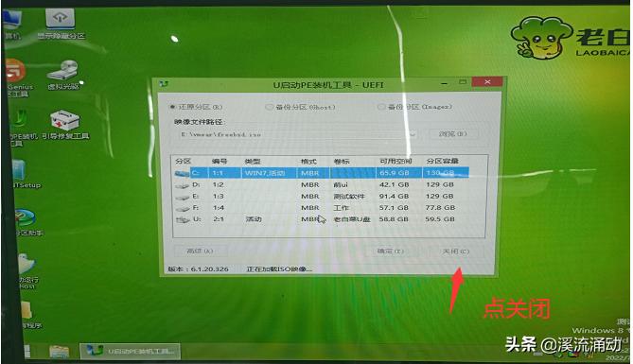Select the 工作 volume label cell
633x364 pixels.
342,208
